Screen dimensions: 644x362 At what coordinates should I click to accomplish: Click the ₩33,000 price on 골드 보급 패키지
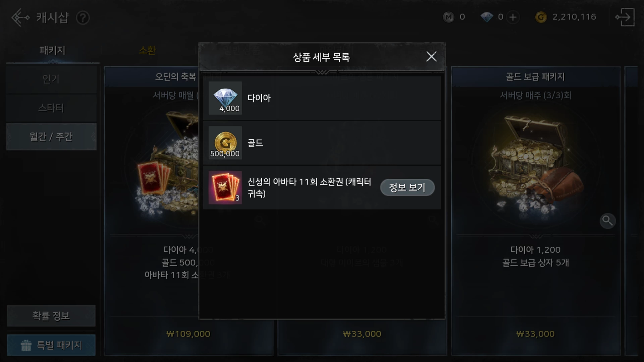[x=535, y=334]
